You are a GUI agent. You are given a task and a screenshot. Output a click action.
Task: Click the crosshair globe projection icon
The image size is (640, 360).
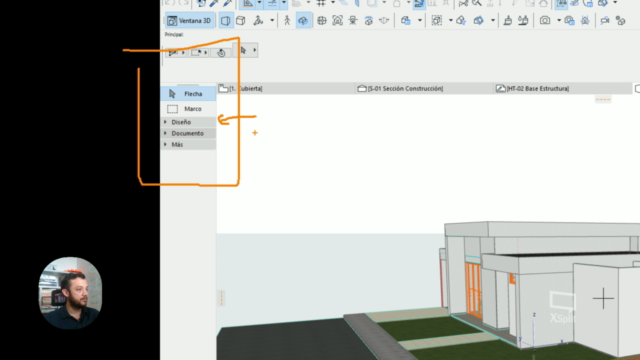click(x=322, y=20)
